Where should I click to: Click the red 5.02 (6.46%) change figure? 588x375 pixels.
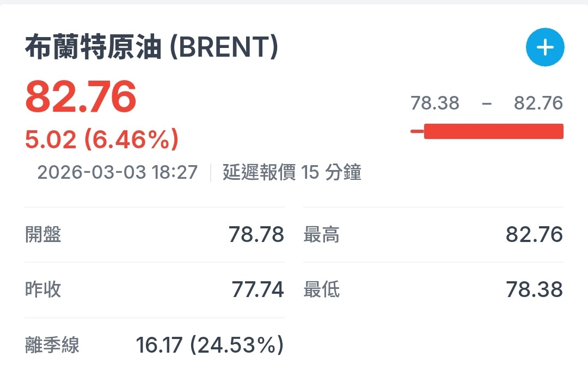[x=102, y=140]
